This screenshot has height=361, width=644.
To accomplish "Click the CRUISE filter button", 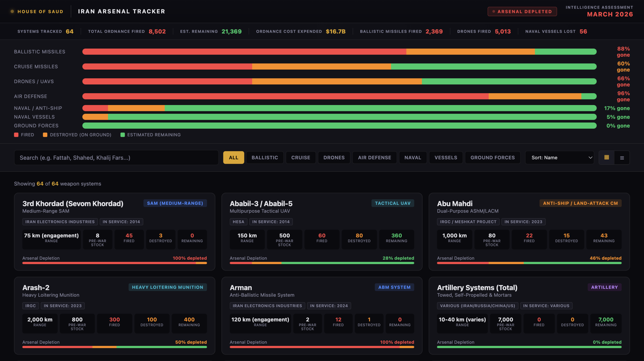I will click(301, 158).
